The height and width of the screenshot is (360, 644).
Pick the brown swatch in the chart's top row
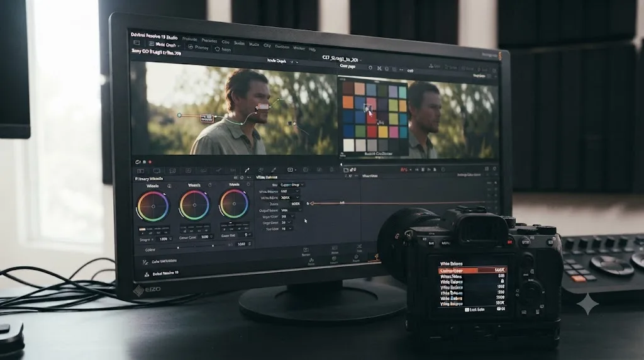click(348, 87)
